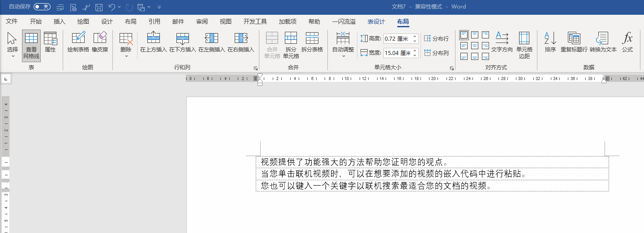Open the 开发工具 tab
The image size is (644, 233).
pyautogui.click(x=255, y=21)
